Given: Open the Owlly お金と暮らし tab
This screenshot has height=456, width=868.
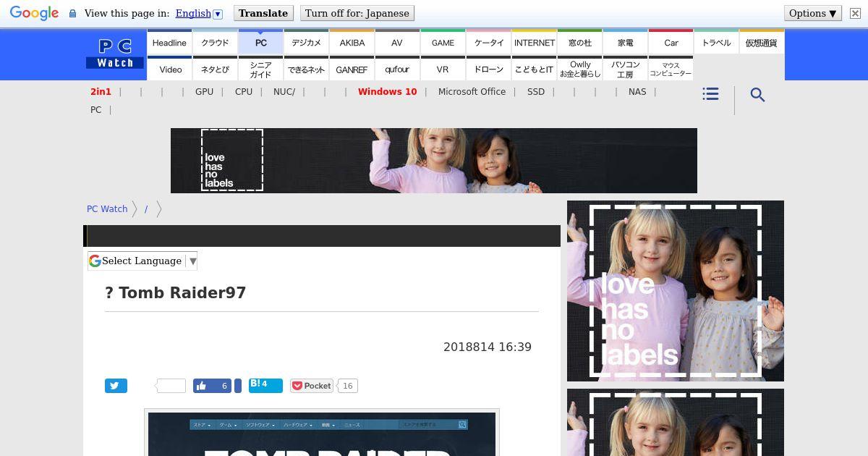Looking at the screenshot, I should tap(579, 69).
